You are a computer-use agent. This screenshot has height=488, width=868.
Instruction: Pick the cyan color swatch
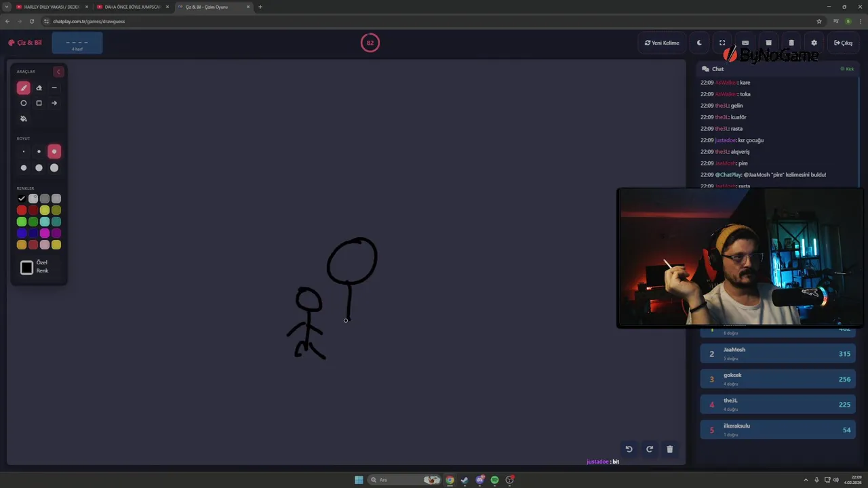[45, 222]
